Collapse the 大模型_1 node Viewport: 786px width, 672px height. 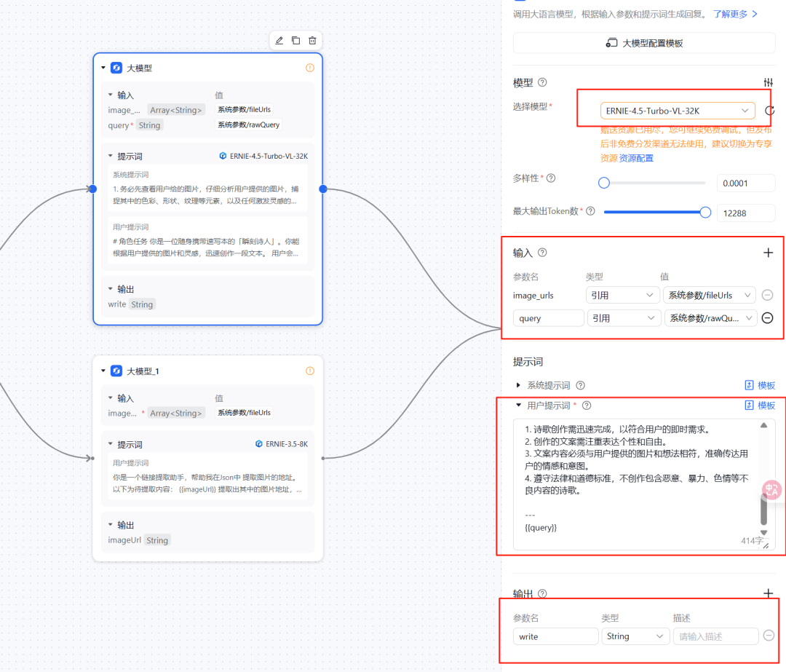coord(103,371)
